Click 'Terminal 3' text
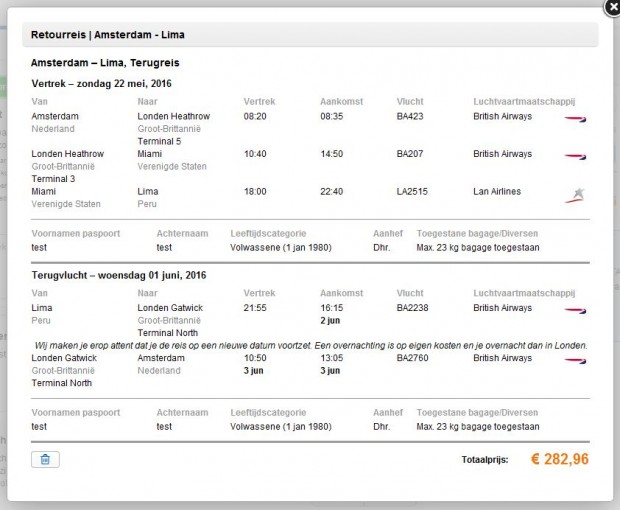 tap(53, 179)
